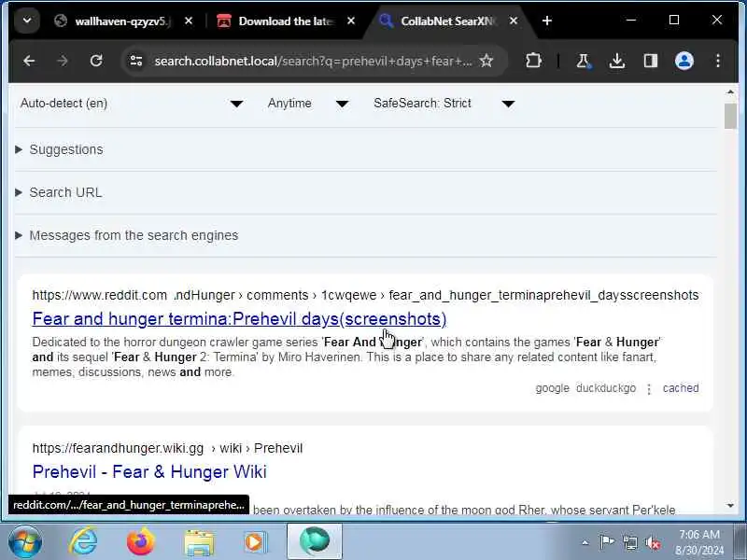Image resolution: width=747 pixels, height=560 pixels.
Task: Go forward with the forward arrow
Action: [x=63, y=61]
